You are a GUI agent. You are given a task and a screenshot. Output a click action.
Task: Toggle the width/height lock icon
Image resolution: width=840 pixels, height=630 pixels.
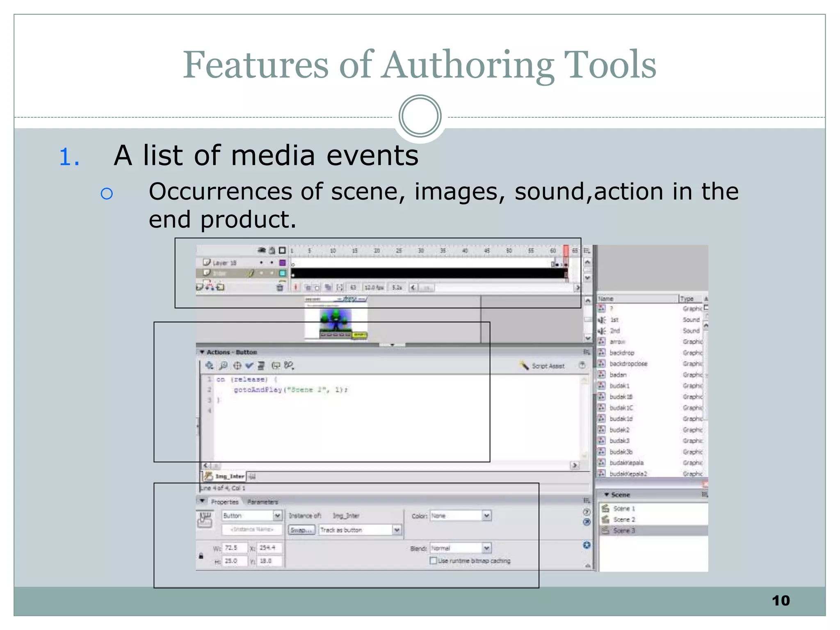coord(201,556)
